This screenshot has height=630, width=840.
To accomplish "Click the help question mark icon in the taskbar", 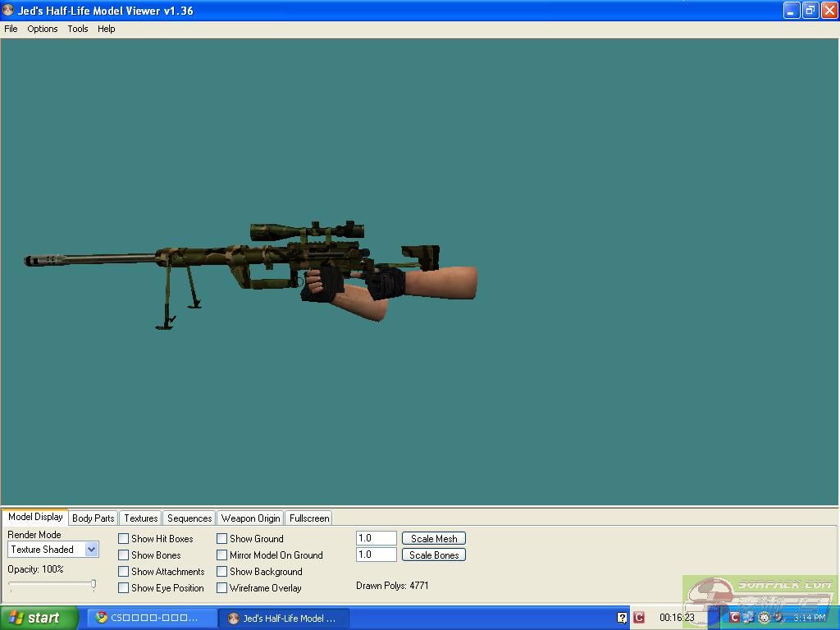I will point(623,618).
